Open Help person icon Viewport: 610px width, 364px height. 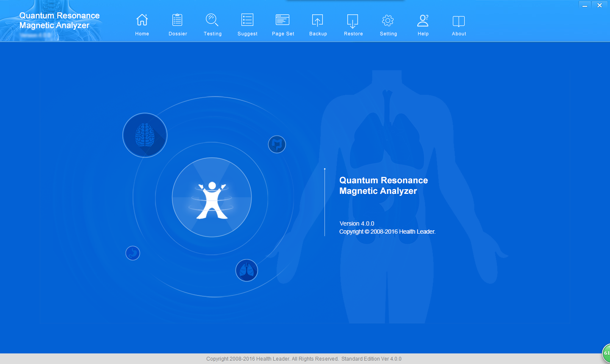point(423,20)
